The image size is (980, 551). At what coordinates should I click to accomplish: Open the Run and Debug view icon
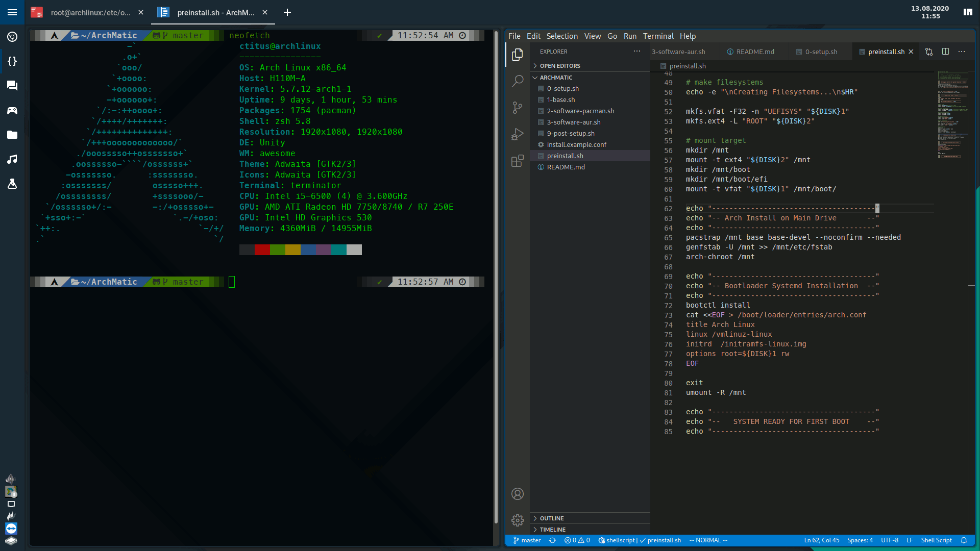(x=518, y=134)
